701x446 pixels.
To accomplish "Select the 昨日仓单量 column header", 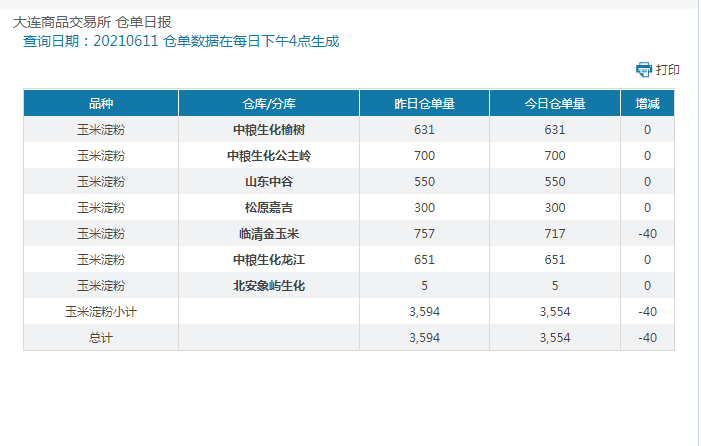I will (424, 104).
